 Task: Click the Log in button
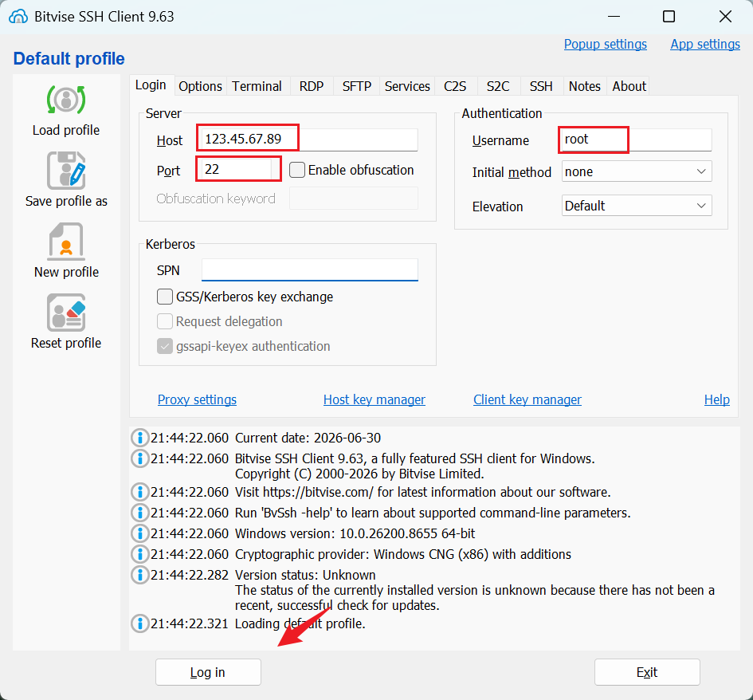(x=208, y=672)
